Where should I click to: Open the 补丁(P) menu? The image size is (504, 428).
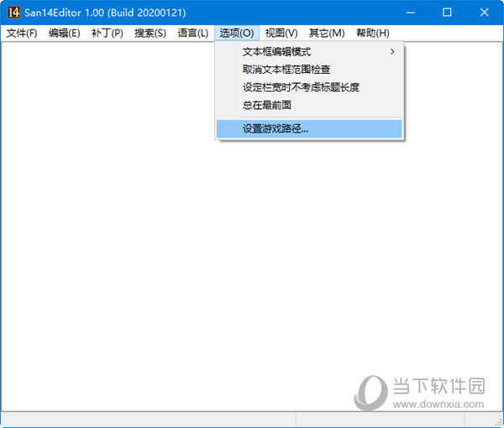tap(108, 33)
